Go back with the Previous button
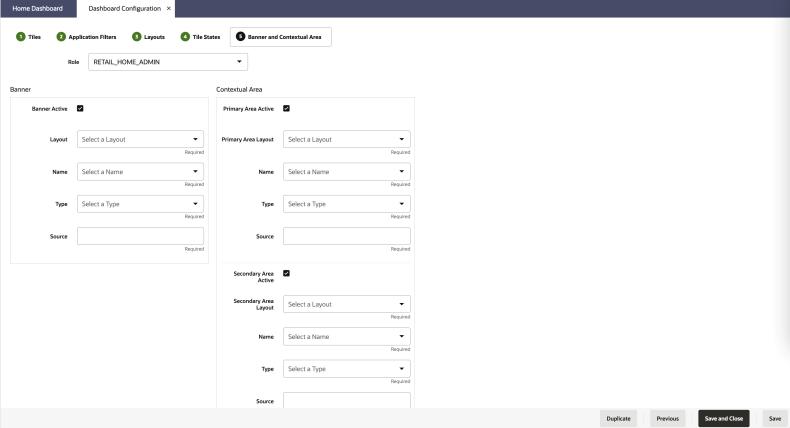Viewport: 790px width, 428px height. click(x=668, y=418)
